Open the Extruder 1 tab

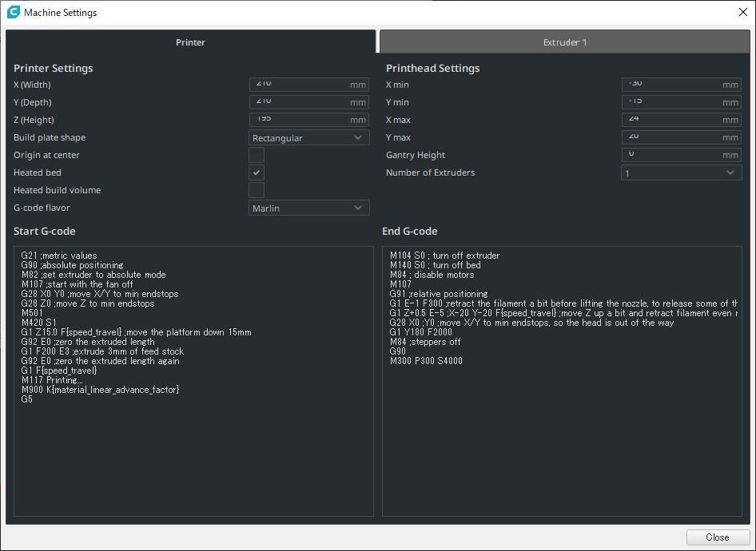point(564,42)
